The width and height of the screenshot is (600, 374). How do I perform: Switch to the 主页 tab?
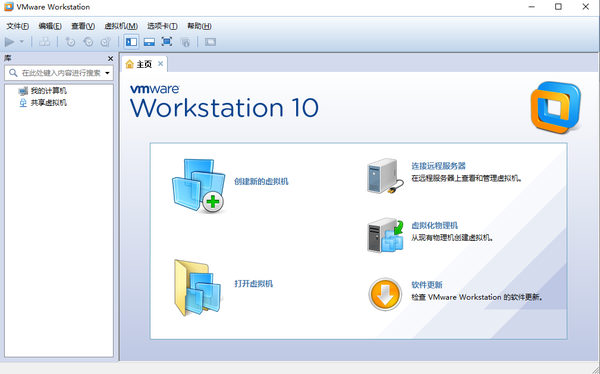pyautogui.click(x=144, y=64)
